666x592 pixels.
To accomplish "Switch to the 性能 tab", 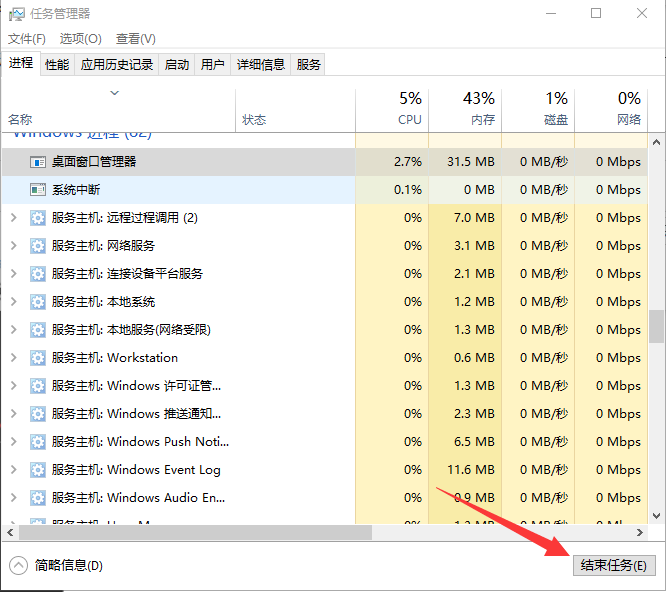I will click(57, 65).
